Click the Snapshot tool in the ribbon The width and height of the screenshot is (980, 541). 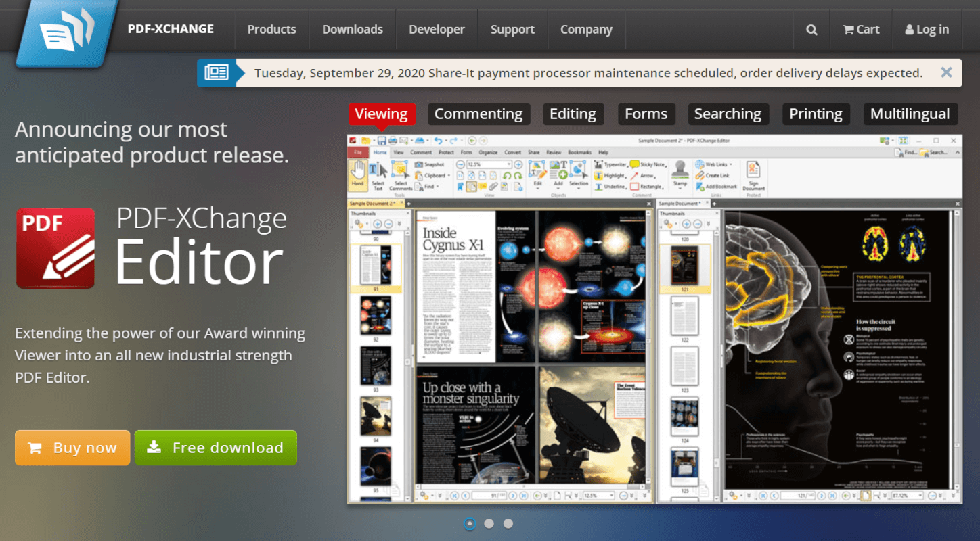429,164
